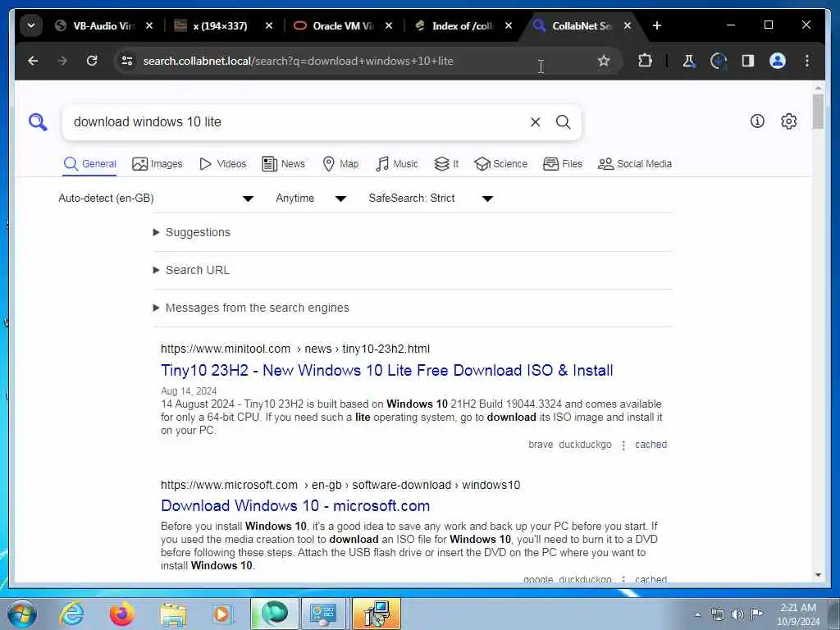Image resolution: width=840 pixels, height=630 pixels.
Task: Reload the current page
Action: pyautogui.click(x=92, y=61)
